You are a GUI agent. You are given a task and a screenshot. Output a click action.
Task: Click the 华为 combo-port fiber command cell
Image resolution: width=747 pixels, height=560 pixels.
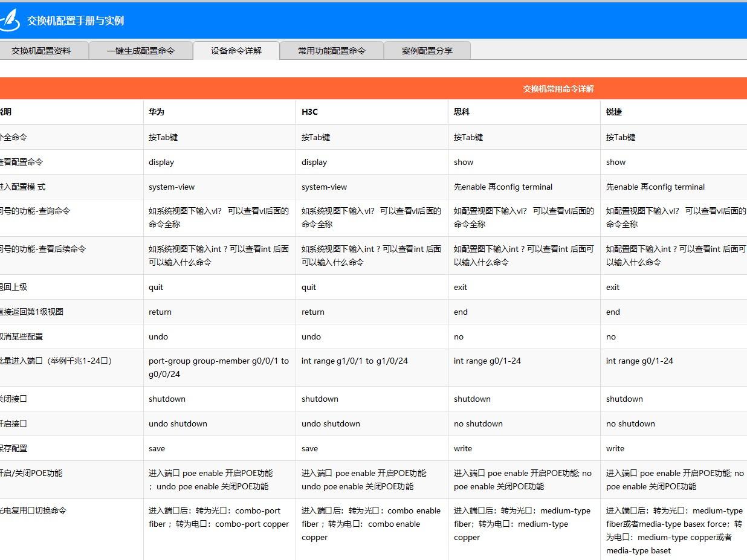[x=218, y=518]
